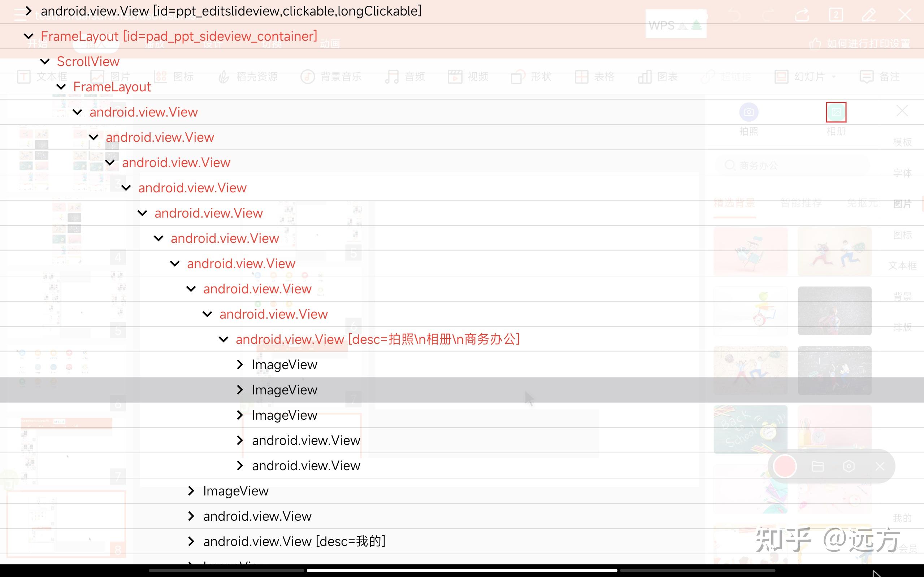This screenshot has width=924, height=577.
Task: Click the 图表 chart insert icon
Action: tap(645, 77)
